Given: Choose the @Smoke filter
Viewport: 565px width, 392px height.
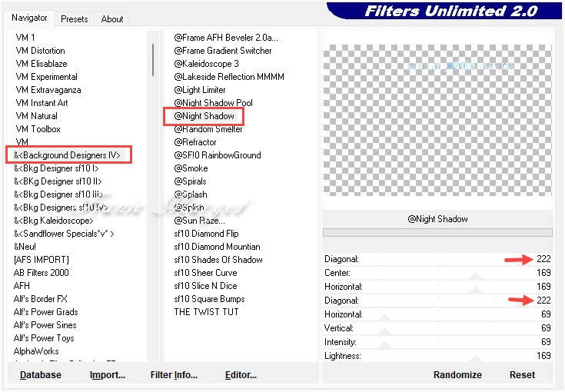Looking at the screenshot, I should [191, 168].
